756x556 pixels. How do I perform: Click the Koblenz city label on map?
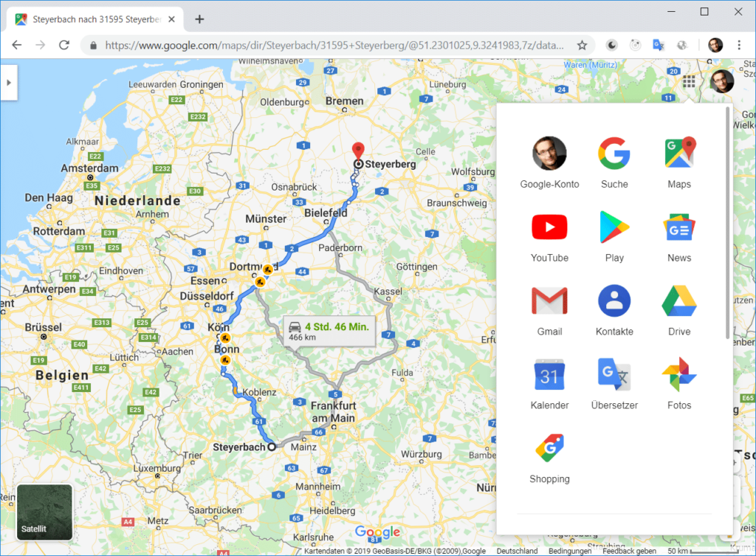click(259, 392)
